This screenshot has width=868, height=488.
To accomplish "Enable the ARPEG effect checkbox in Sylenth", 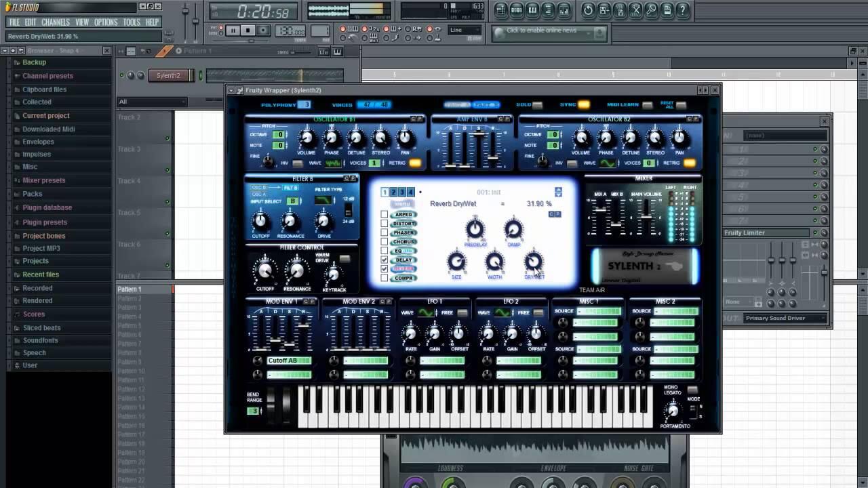I will coord(384,215).
